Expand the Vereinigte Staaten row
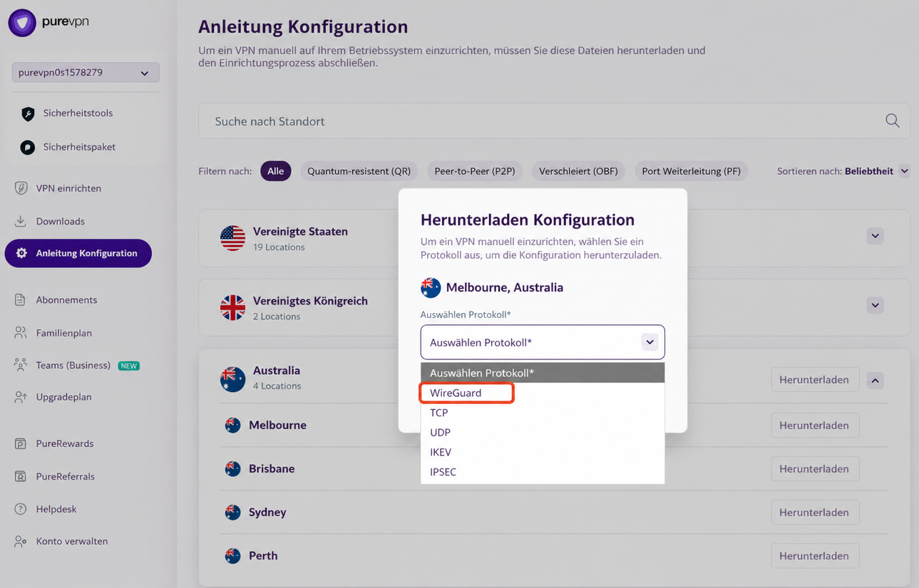This screenshot has width=919, height=588. tap(876, 236)
